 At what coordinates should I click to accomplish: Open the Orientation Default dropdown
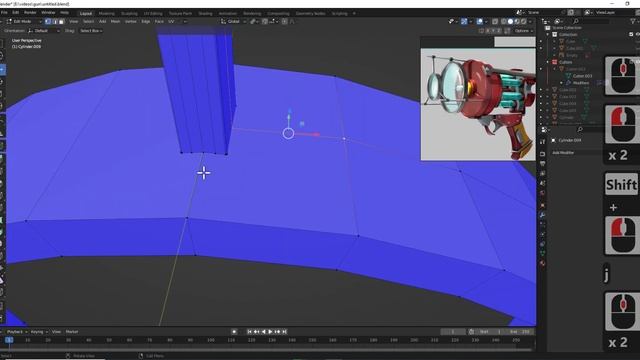pos(44,31)
